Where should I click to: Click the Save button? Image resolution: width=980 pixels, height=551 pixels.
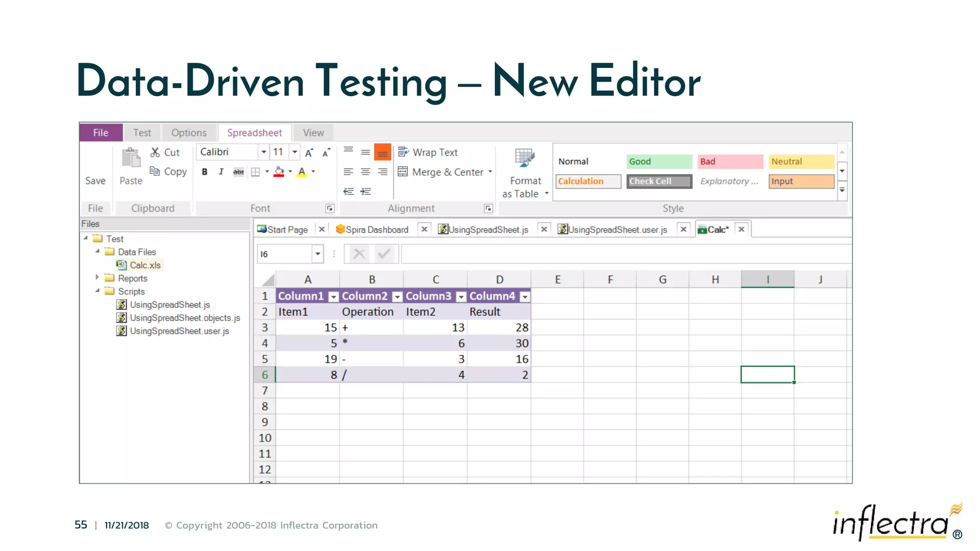click(95, 180)
